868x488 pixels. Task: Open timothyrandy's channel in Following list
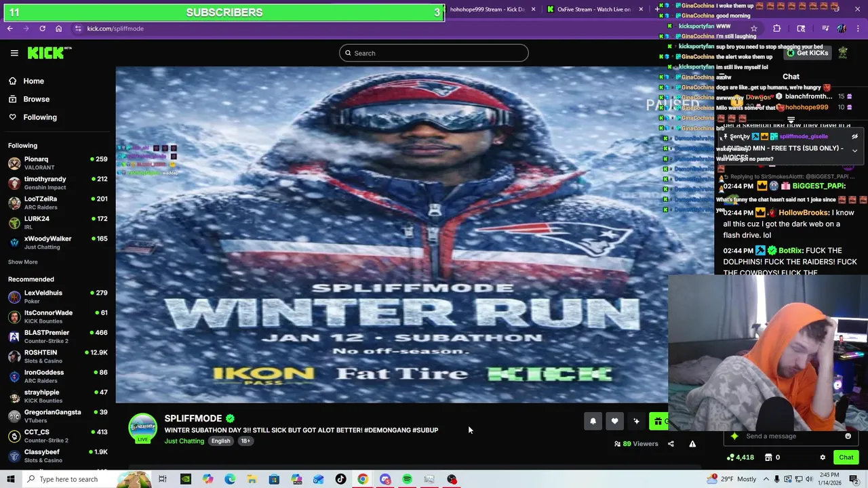58,183
